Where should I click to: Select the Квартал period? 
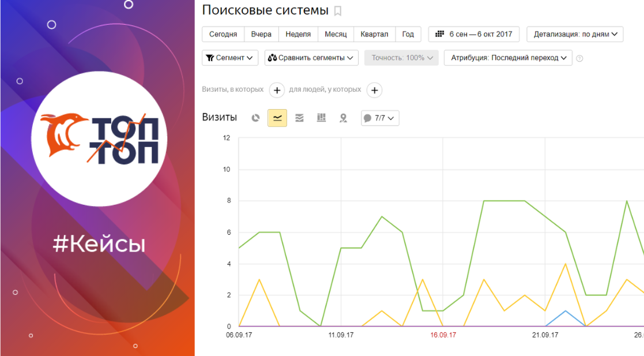[x=374, y=34]
